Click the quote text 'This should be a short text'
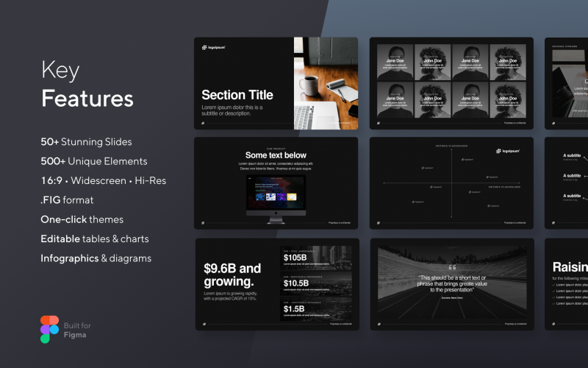Viewport: 588px width, 368px height. tap(452, 283)
